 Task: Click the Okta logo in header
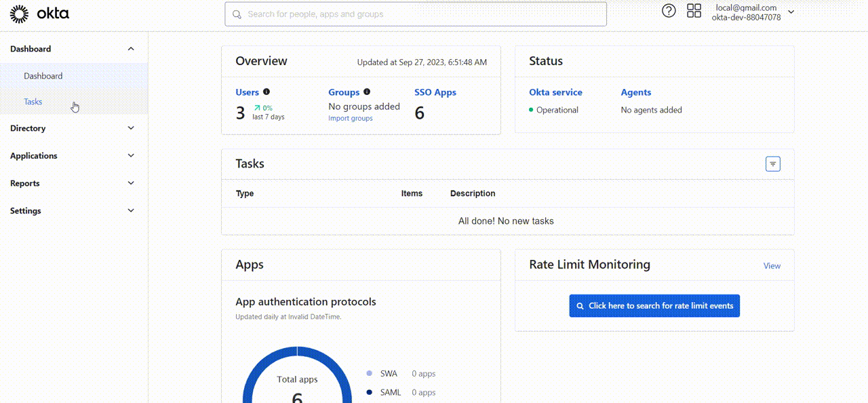39,14
